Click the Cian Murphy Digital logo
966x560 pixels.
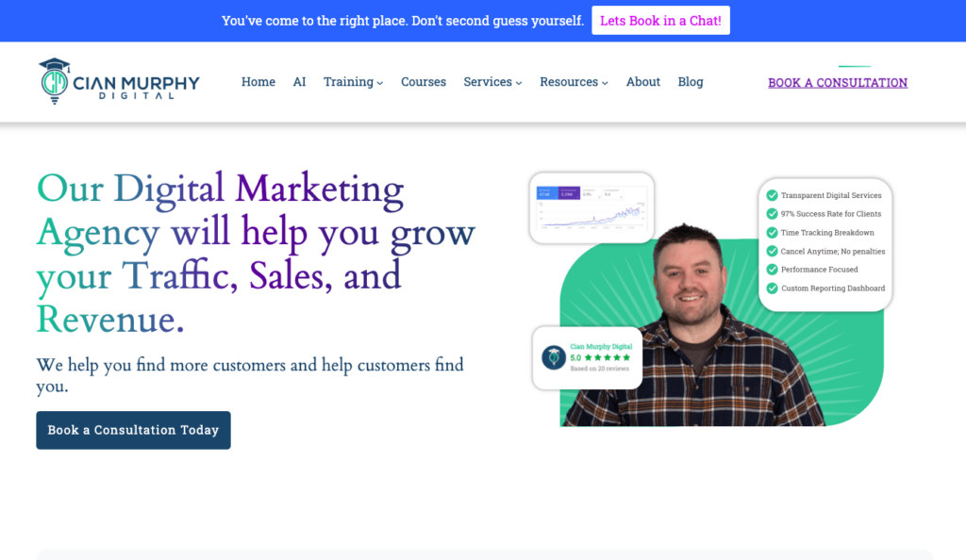[x=119, y=81]
